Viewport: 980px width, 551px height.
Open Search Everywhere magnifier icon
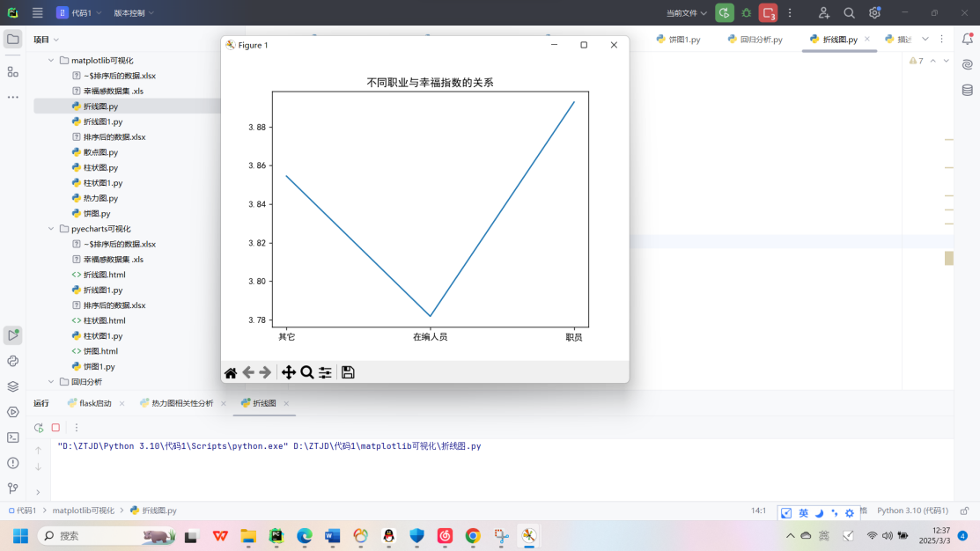(x=849, y=12)
